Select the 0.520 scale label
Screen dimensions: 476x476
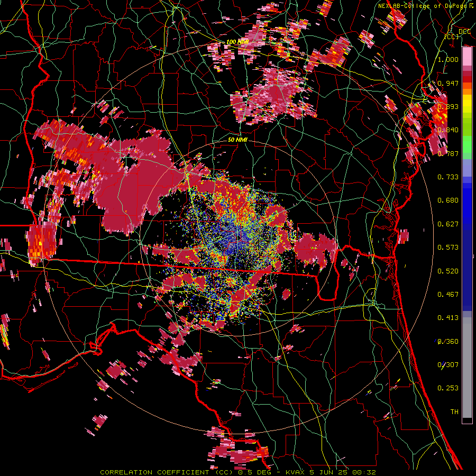448,271
